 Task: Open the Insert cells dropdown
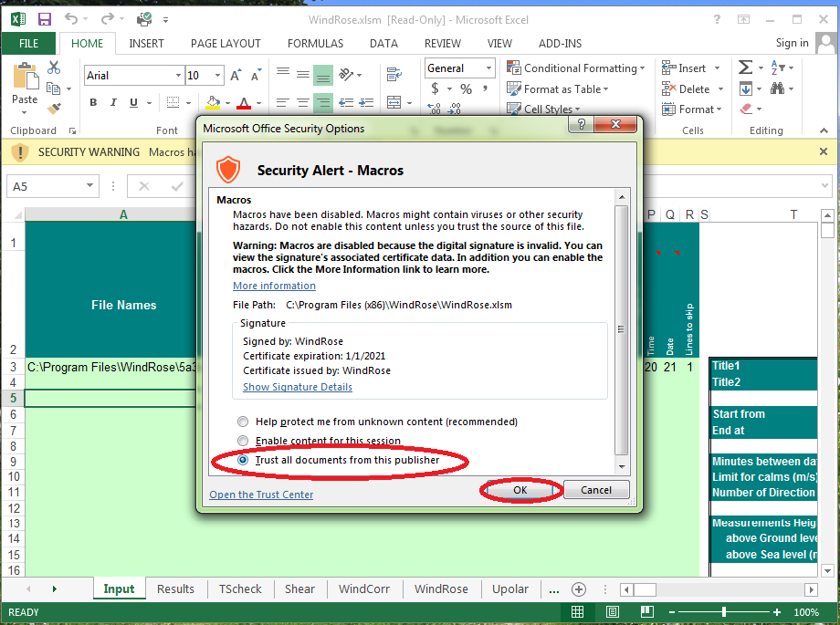click(717, 68)
